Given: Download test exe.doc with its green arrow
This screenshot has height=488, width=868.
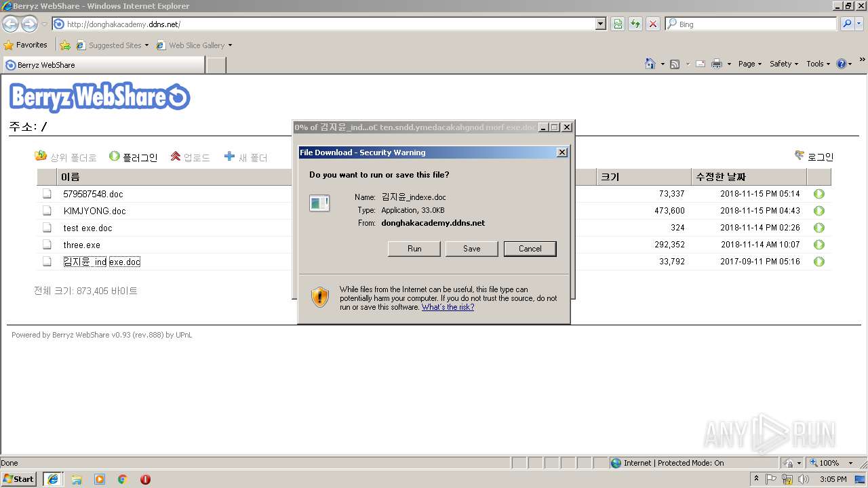Looking at the screenshot, I should [x=819, y=228].
